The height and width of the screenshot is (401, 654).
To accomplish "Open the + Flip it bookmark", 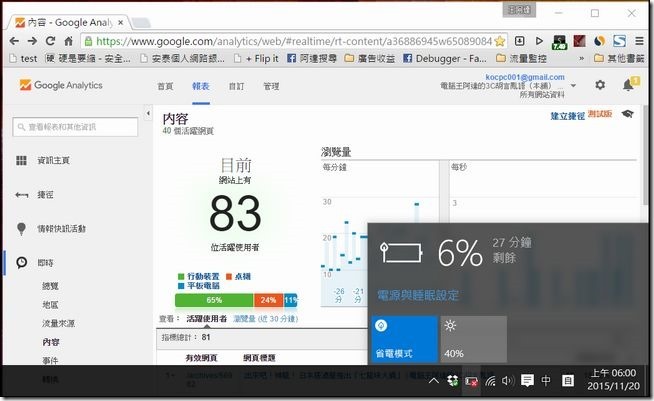I will click(x=256, y=58).
